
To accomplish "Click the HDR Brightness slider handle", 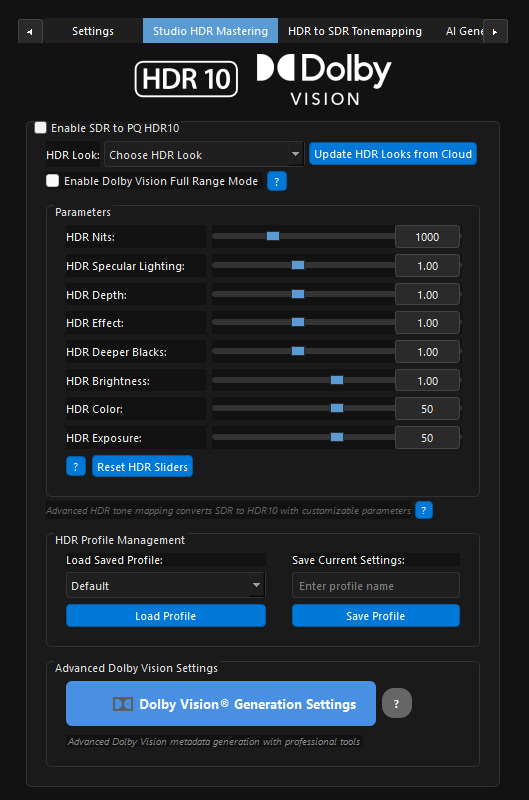I will (337, 381).
